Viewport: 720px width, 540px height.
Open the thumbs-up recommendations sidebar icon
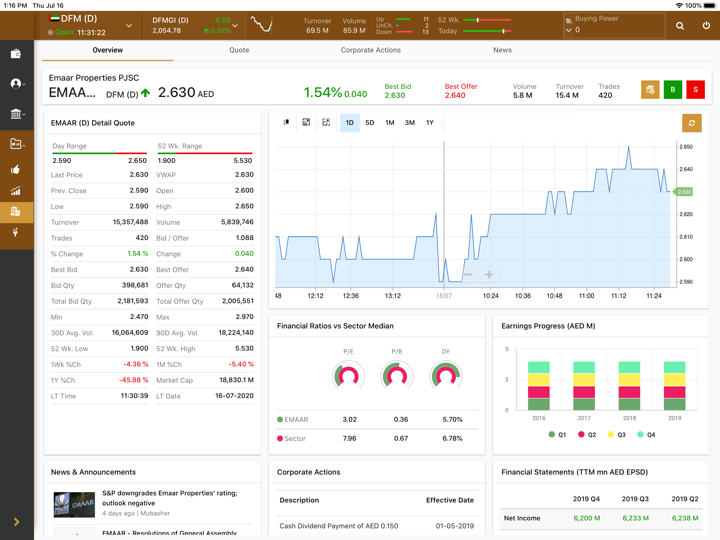click(16, 169)
